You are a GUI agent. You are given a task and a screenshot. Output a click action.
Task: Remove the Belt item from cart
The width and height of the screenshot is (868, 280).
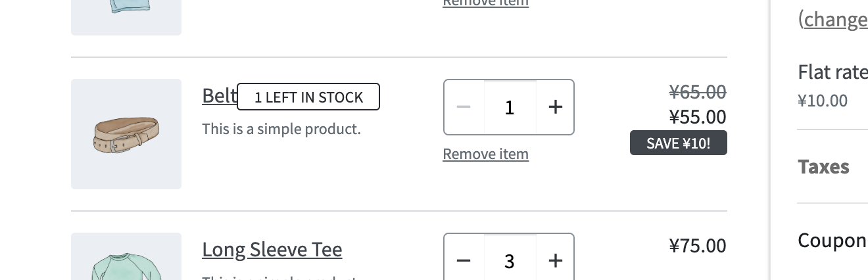[485, 154]
